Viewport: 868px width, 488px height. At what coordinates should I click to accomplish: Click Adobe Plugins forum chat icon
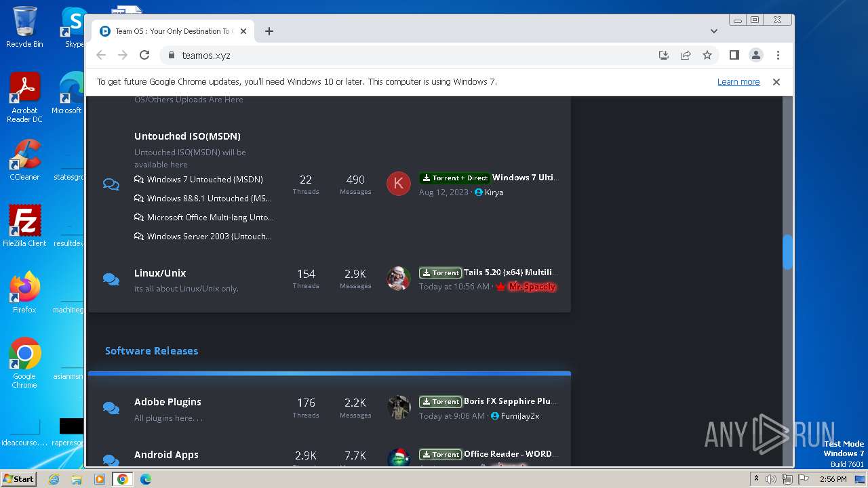point(111,407)
